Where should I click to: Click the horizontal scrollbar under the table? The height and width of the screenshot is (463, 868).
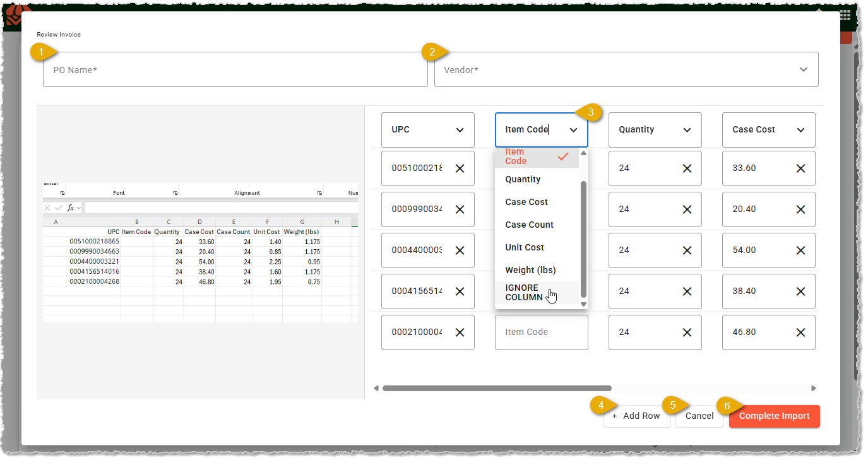click(x=497, y=389)
